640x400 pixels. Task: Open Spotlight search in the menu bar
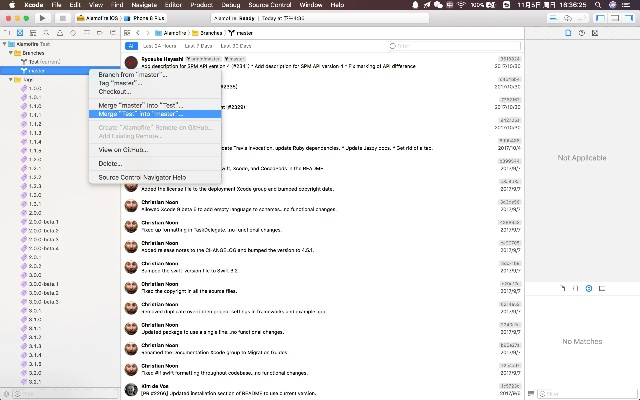[598, 5]
